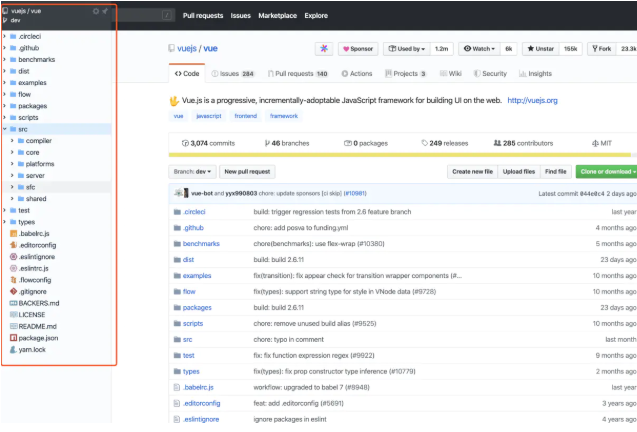Click the Fork button

point(602,49)
